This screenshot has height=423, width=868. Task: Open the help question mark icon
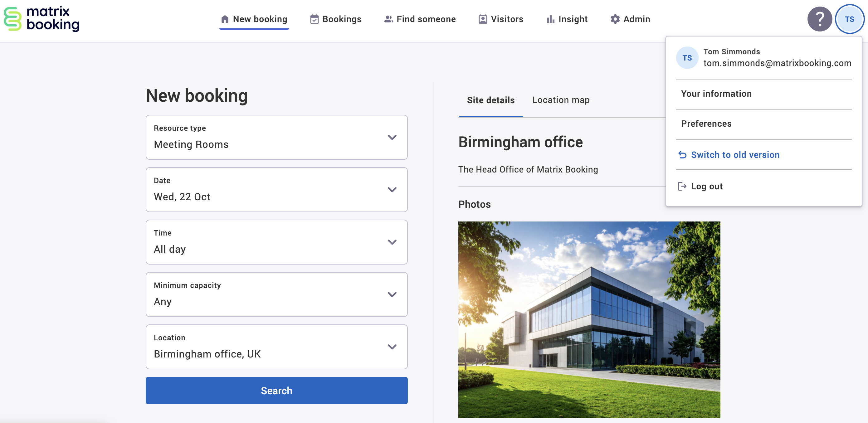pos(820,19)
